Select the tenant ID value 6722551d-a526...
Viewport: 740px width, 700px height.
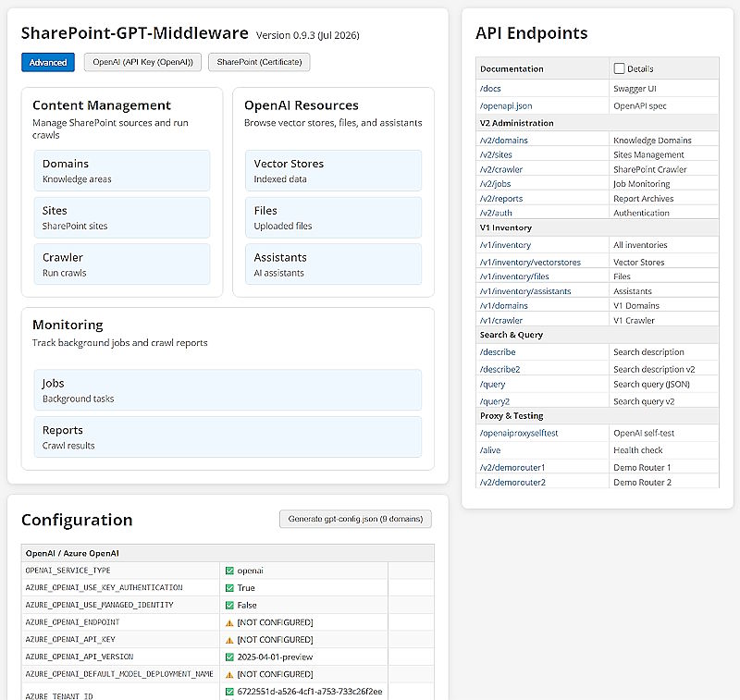click(310, 692)
